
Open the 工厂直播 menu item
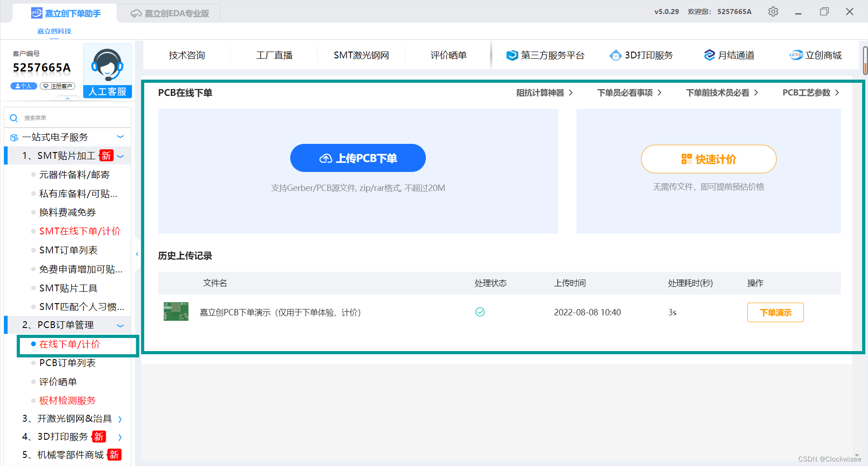click(274, 55)
